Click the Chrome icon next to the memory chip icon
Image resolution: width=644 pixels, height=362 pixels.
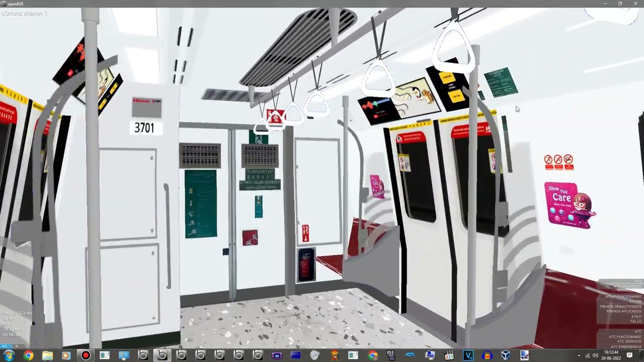(x=372, y=355)
